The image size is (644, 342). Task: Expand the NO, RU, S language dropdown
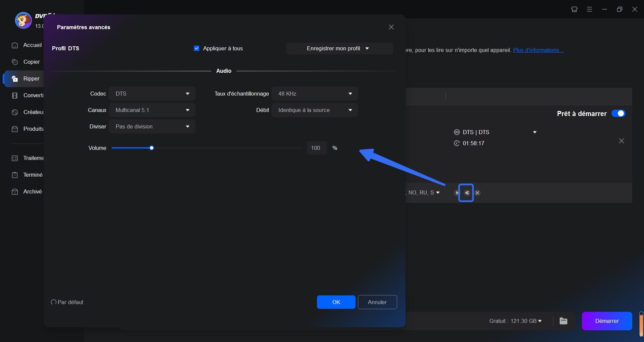[438, 192]
